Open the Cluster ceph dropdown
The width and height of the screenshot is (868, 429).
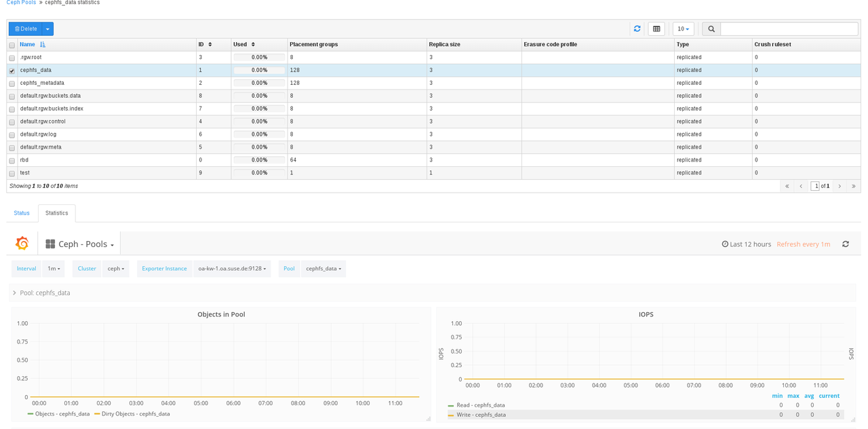pyautogui.click(x=116, y=269)
